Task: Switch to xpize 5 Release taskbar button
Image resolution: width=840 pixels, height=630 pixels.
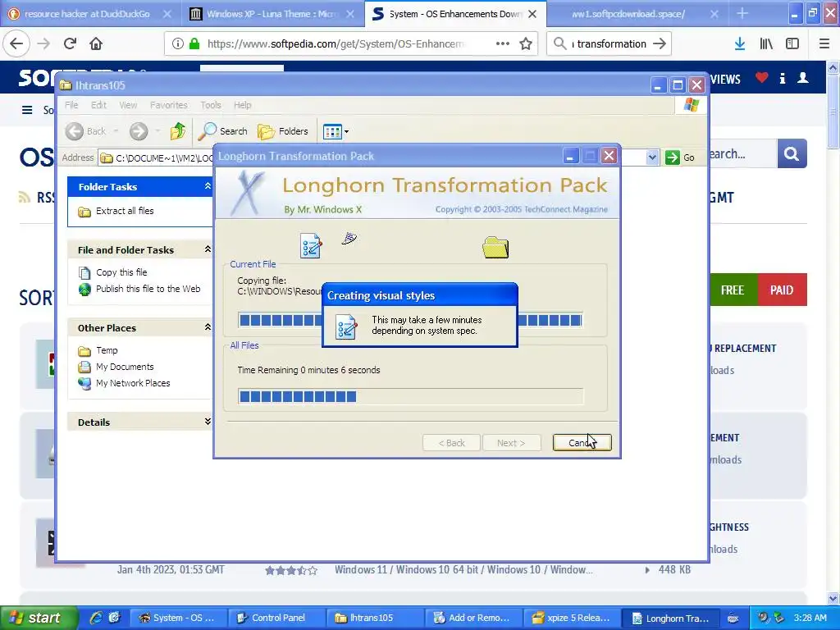Action: coord(572,618)
